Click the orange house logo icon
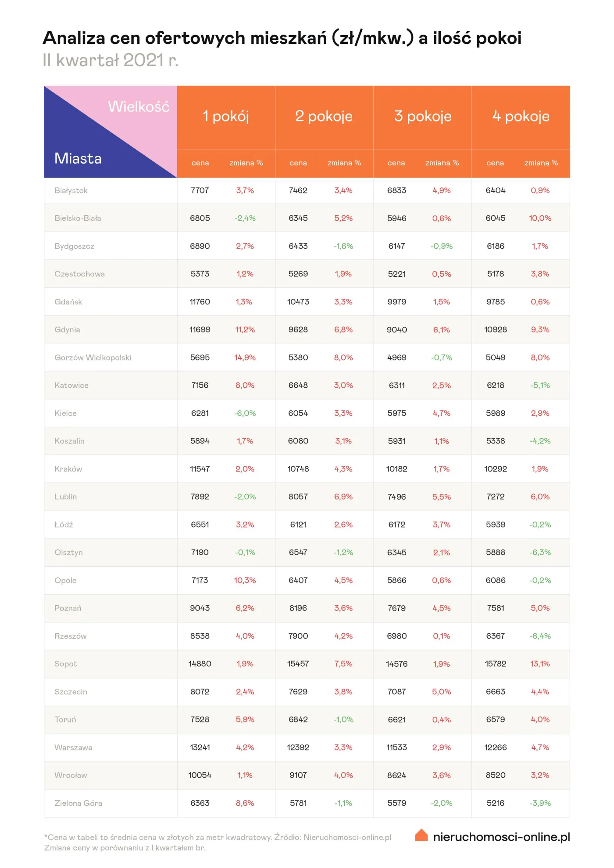The height and width of the screenshot is (868, 614). click(x=421, y=835)
